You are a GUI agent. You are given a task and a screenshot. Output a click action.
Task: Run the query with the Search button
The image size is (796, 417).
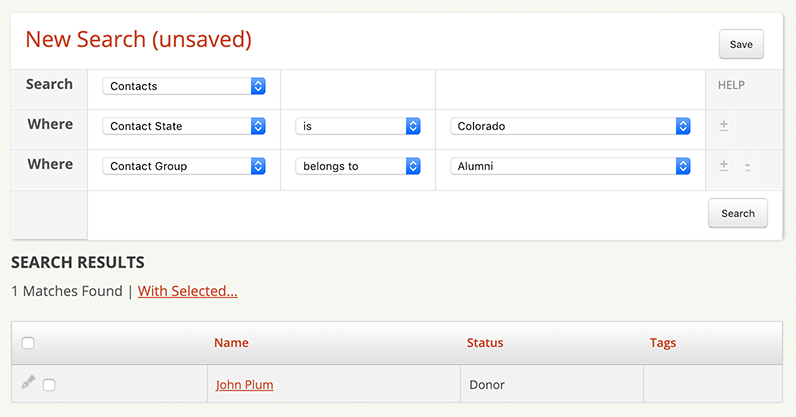pos(738,213)
